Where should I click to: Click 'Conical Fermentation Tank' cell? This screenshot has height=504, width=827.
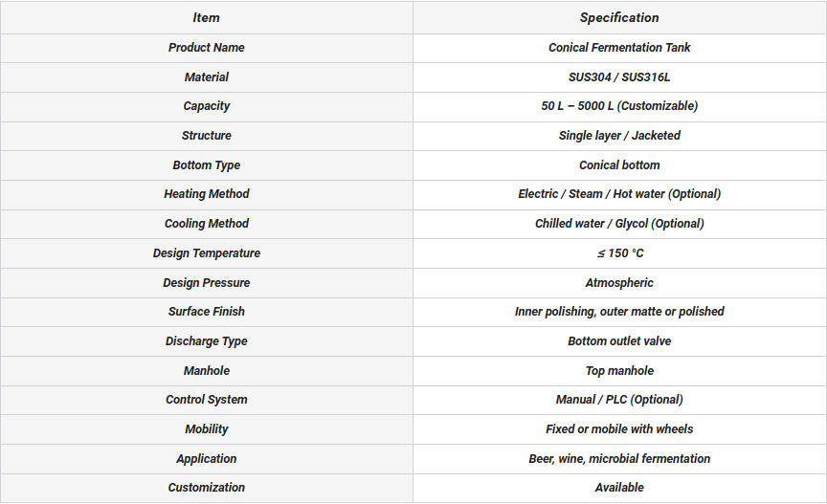click(619, 48)
